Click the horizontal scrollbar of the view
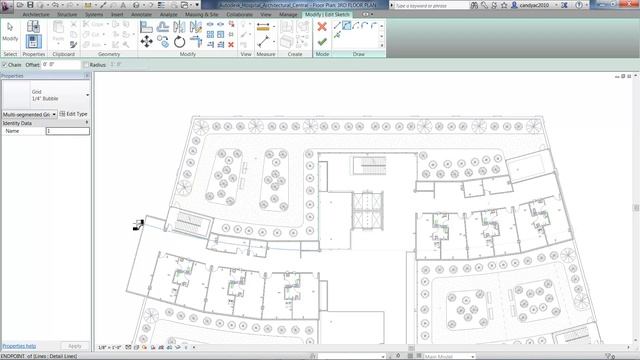This screenshot has width=640, height=360. pos(411,347)
